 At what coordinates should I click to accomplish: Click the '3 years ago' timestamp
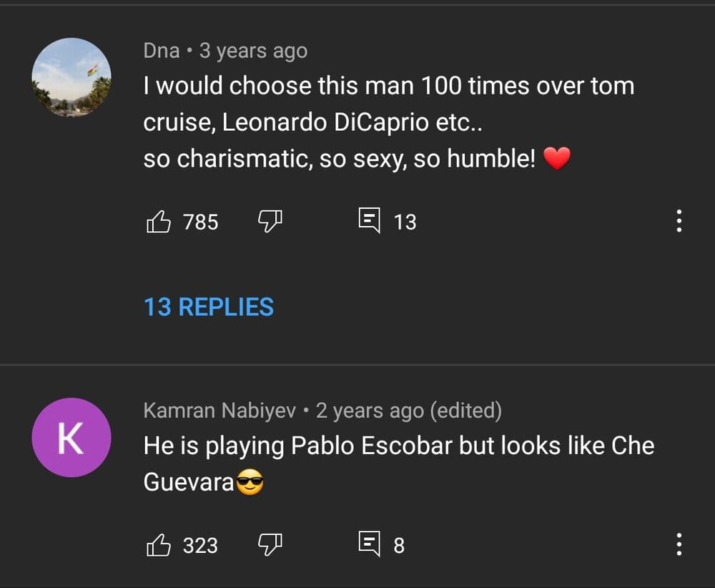click(254, 51)
